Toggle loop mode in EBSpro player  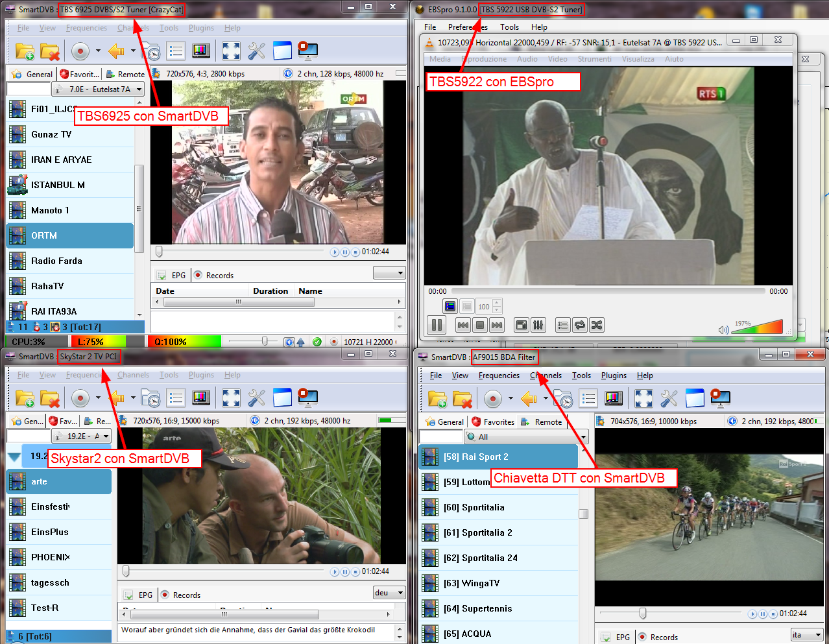[x=580, y=325]
